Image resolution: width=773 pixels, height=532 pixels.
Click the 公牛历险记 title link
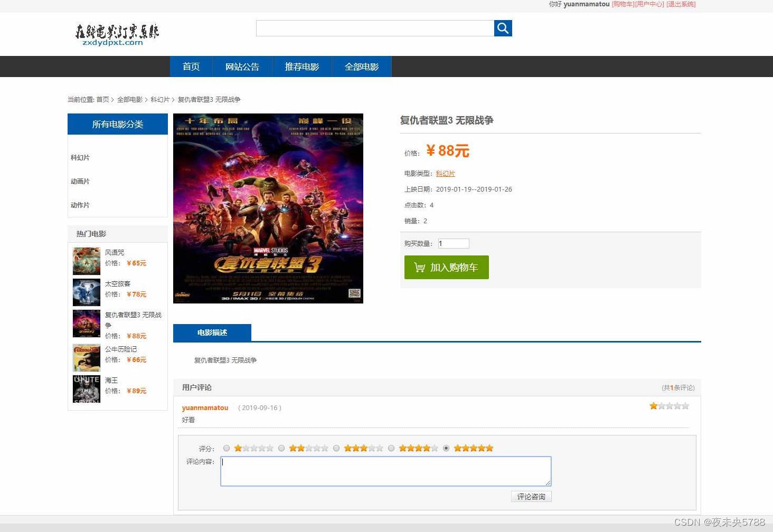tap(121, 349)
